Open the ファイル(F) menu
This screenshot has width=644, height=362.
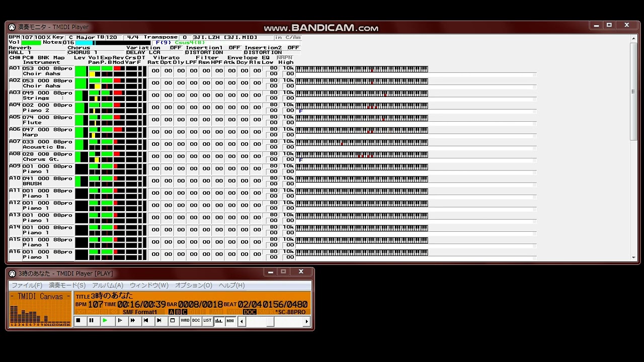coord(27,285)
